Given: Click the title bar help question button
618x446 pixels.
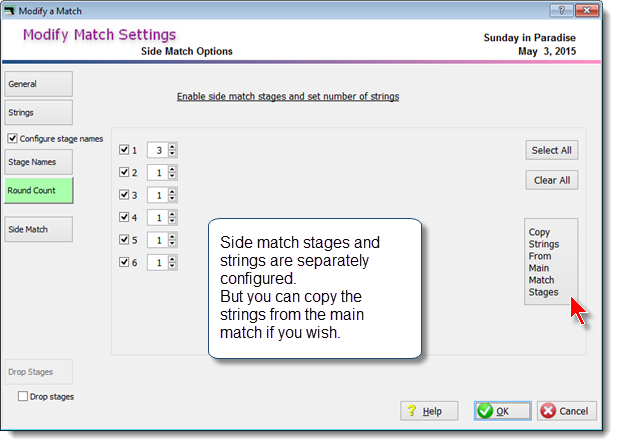Looking at the screenshot, I should point(562,11).
